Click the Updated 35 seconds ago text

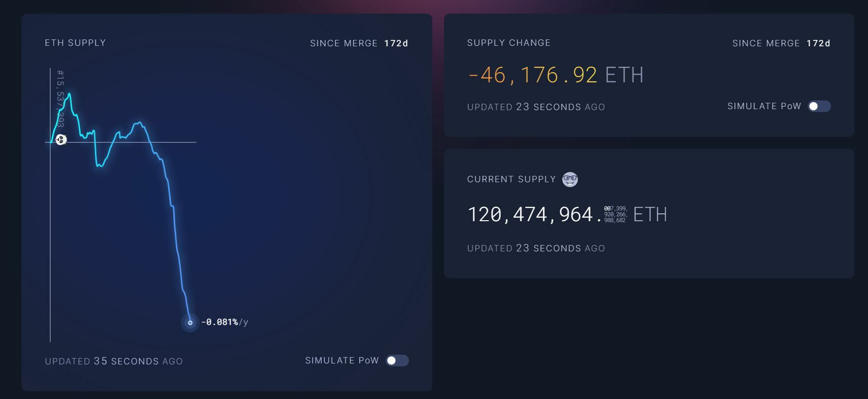click(x=114, y=361)
